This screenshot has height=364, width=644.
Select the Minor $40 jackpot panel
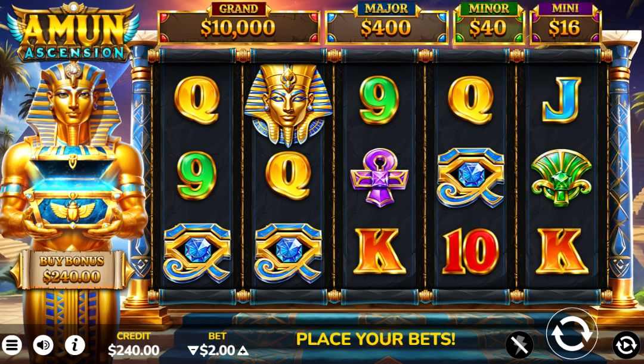pos(489,24)
